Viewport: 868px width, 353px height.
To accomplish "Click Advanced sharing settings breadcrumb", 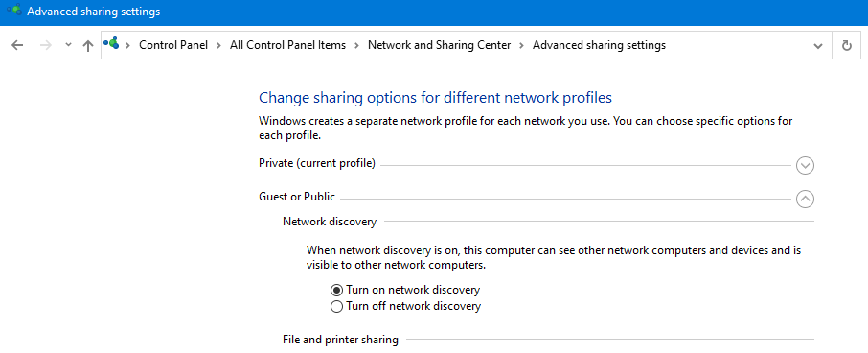I will pyautogui.click(x=599, y=45).
